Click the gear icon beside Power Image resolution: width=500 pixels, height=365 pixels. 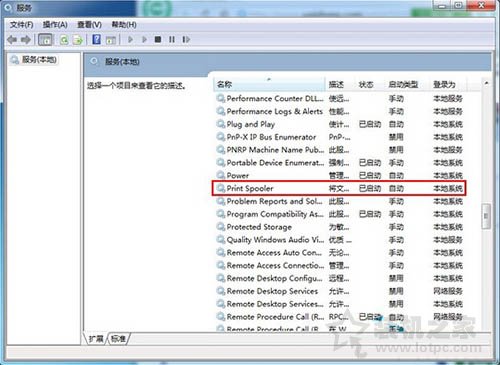pyautogui.click(x=221, y=175)
